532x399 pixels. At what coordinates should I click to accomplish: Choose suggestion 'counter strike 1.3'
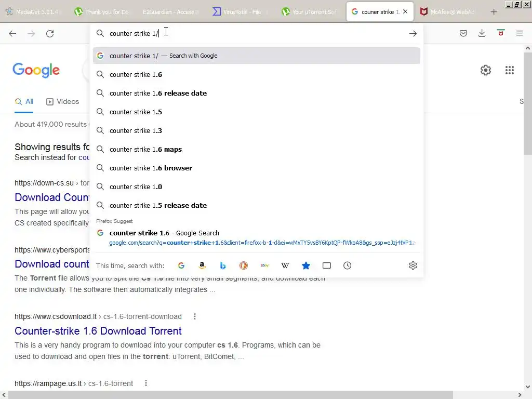click(x=257, y=130)
